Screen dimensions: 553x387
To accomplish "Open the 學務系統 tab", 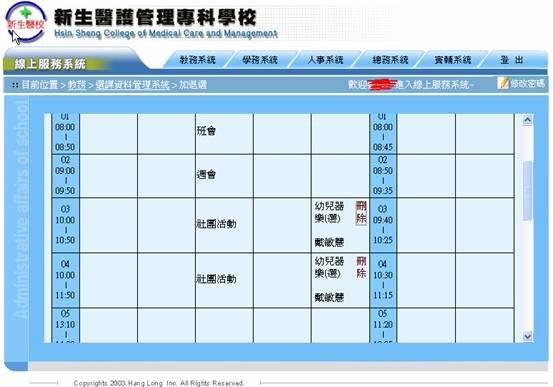I will tap(260, 60).
